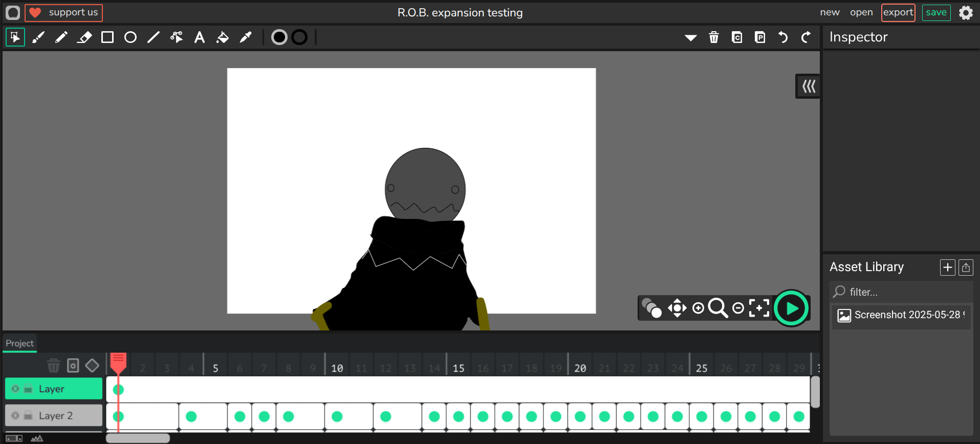The image size is (980, 444).
Task: Open the export menu
Action: [898, 12]
